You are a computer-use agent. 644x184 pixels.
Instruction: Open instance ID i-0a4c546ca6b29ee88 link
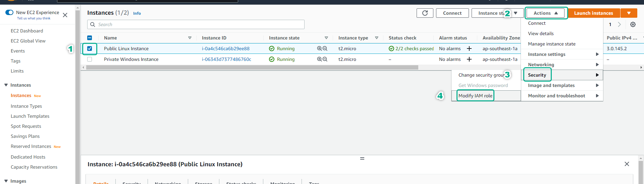[225, 49]
